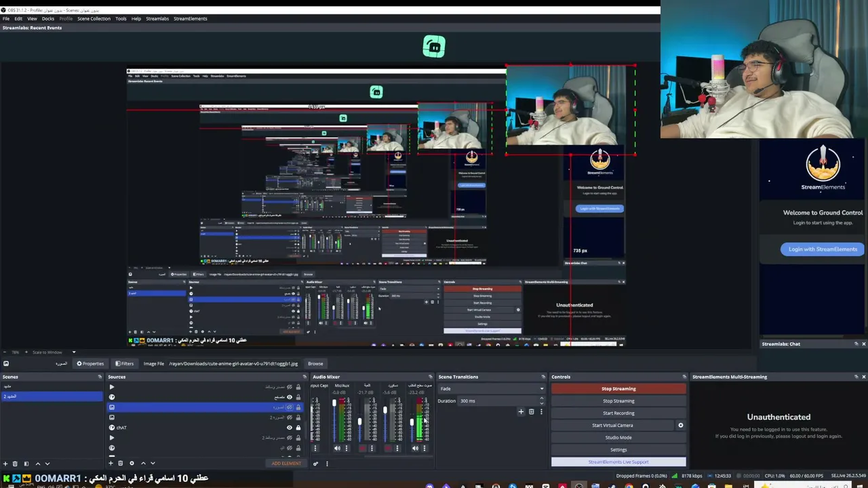Click Start Virtual Camera
This screenshot has height=488, width=868.
click(x=612, y=425)
